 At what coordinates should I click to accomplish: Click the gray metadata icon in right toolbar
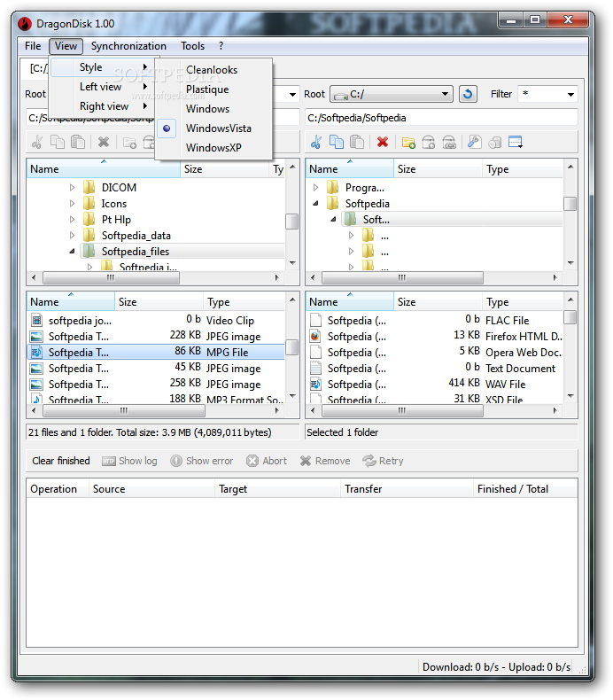(x=494, y=143)
